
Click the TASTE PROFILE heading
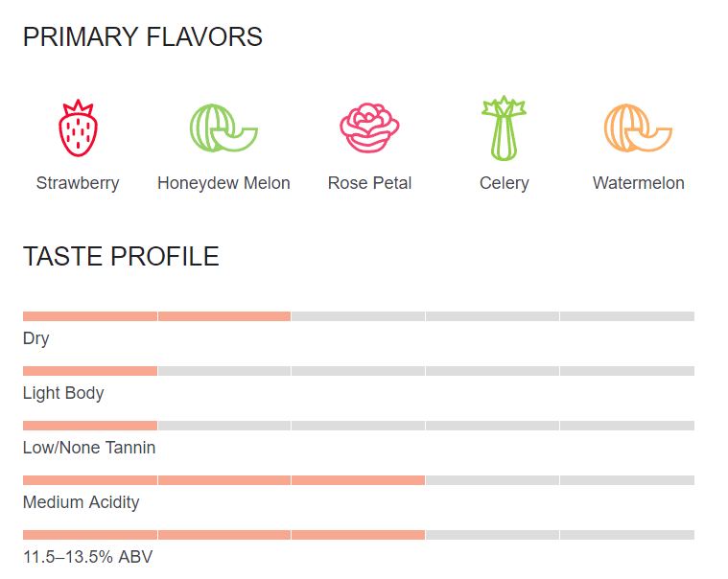tap(121, 257)
